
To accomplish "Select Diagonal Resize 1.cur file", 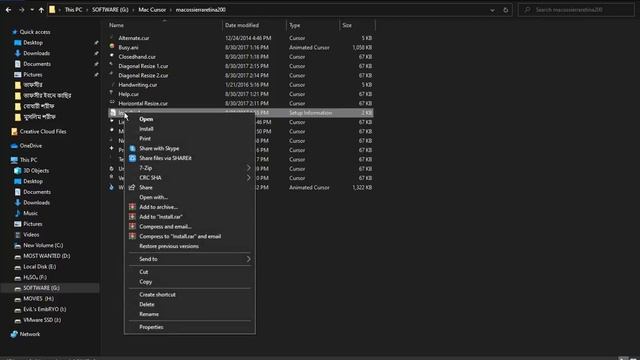I will (x=143, y=66).
